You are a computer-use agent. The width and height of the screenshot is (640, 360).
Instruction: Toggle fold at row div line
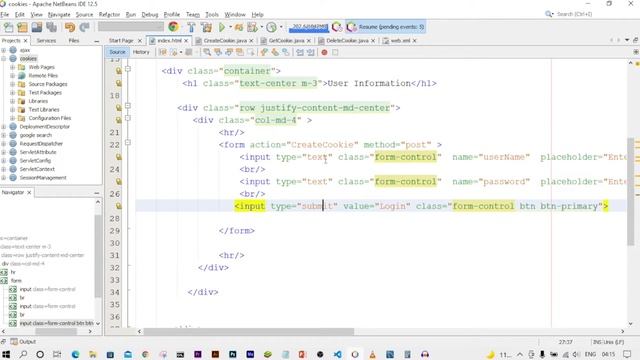pyautogui.click(x=128, y=106)
